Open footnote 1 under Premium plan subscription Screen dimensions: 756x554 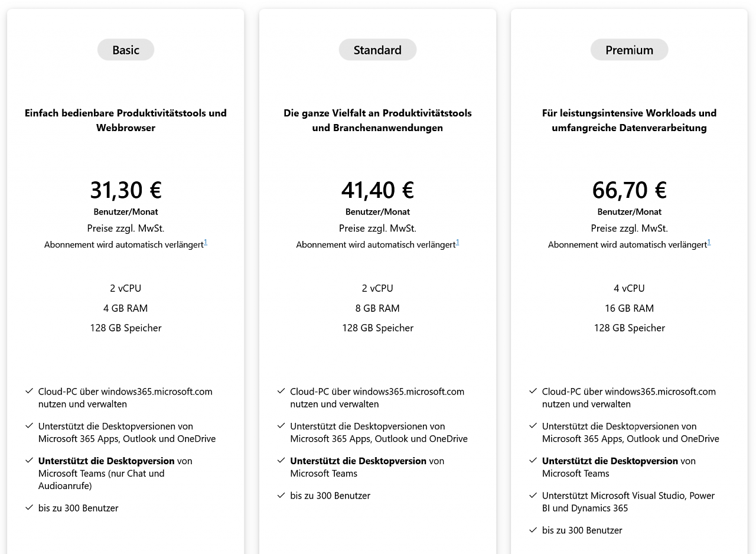pos(709,242)
